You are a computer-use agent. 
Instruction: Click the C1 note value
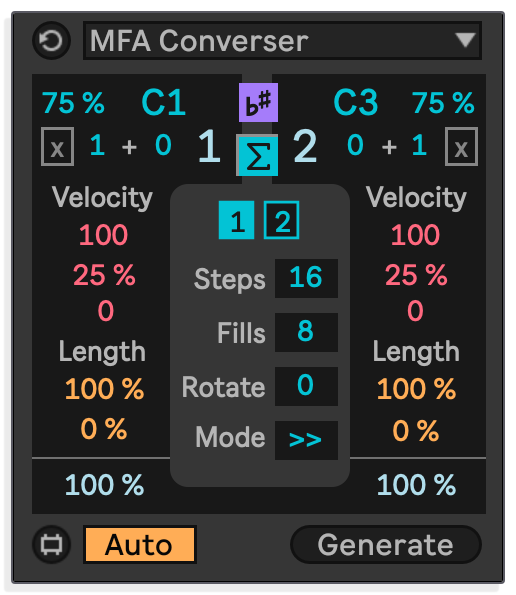point(164,102)
